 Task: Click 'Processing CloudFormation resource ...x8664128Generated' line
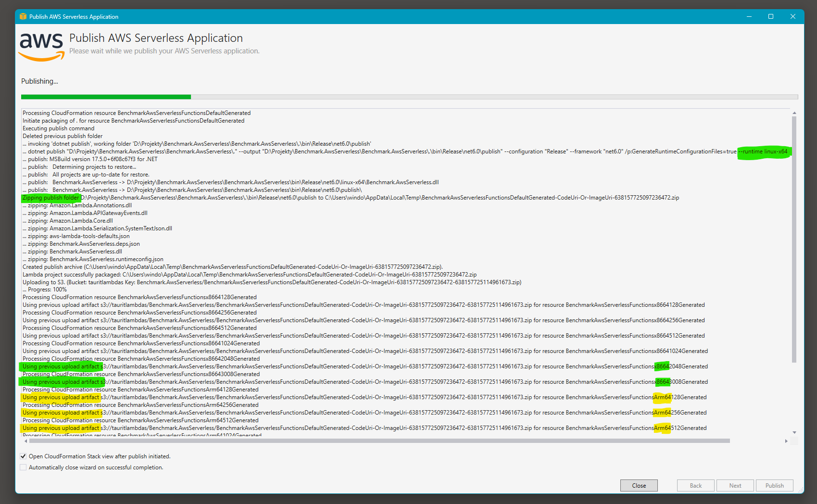[139, 297]
